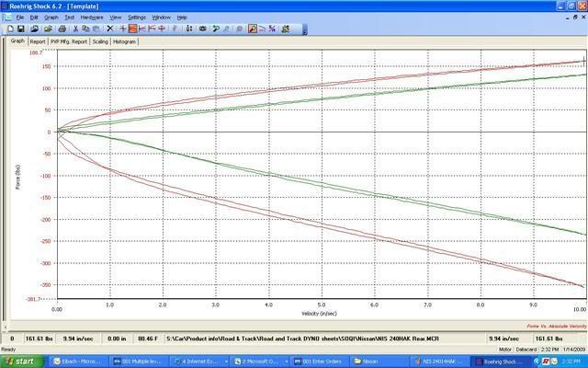Click the Delete X toolbar icon
Viewport: 588px width, 368px height.
110,29
